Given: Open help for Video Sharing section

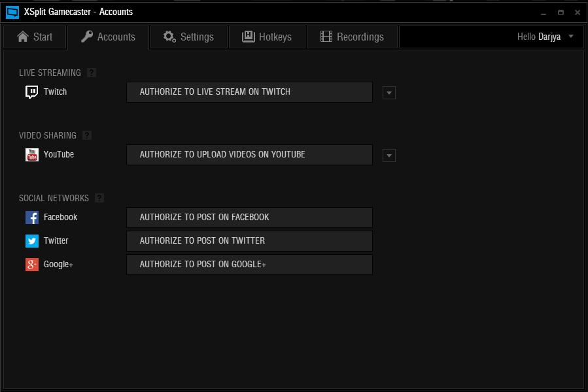Looking at the screenshot, I should (87, 135).
